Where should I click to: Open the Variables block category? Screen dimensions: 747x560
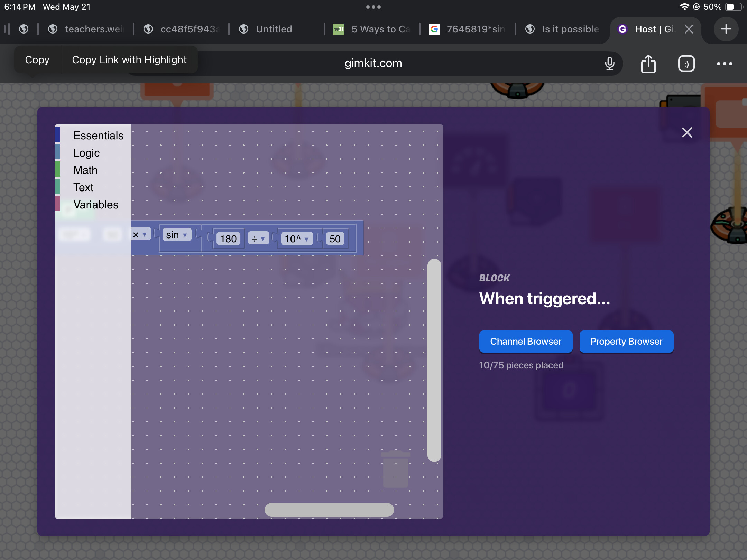[96, 205]
